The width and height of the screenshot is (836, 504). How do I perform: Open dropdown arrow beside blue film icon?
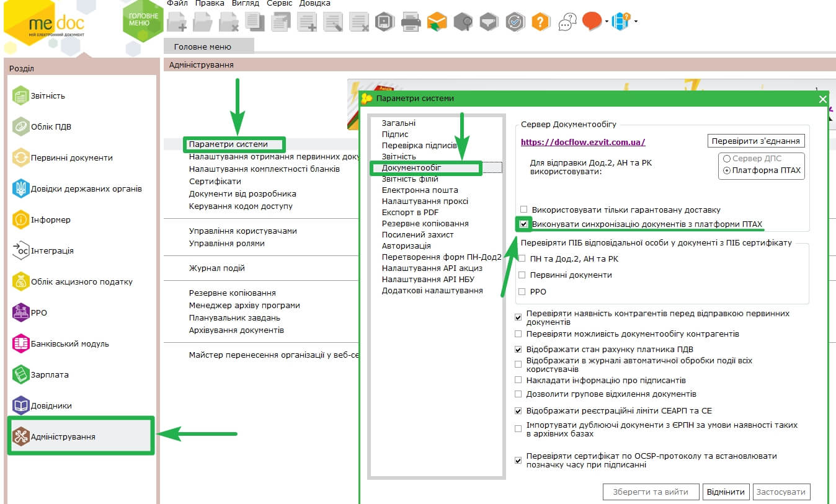[x=636, y=22]
